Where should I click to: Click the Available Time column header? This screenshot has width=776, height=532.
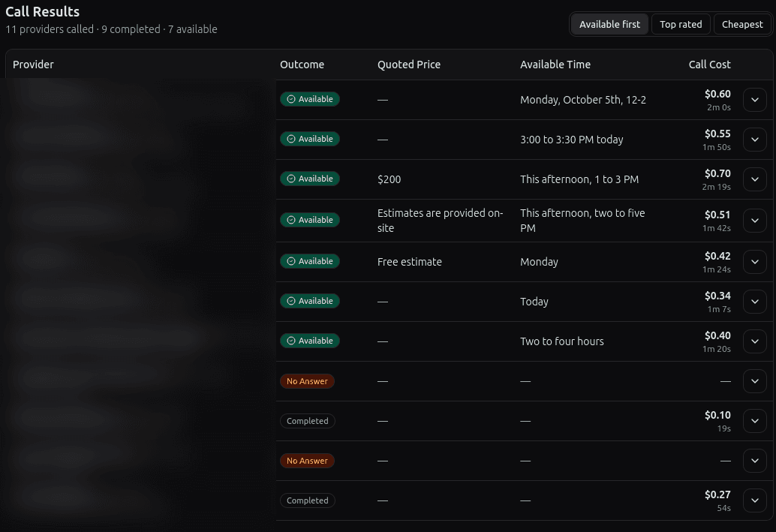555,65
